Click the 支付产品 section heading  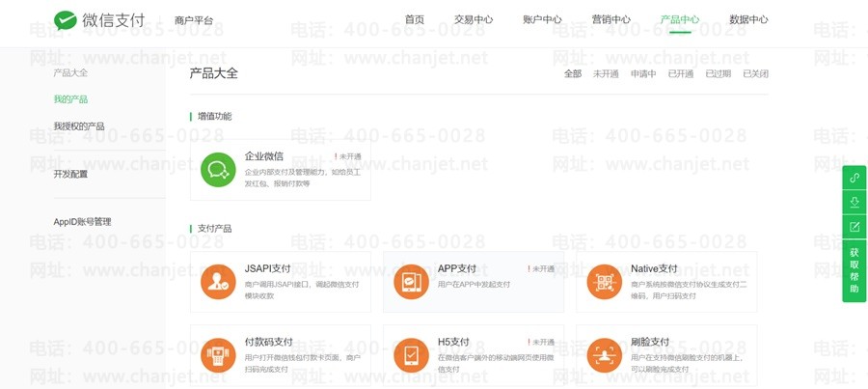(x=214, y=229)
